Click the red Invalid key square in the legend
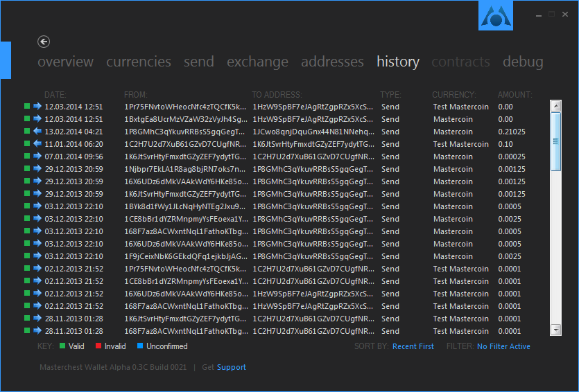 [98, 346]
